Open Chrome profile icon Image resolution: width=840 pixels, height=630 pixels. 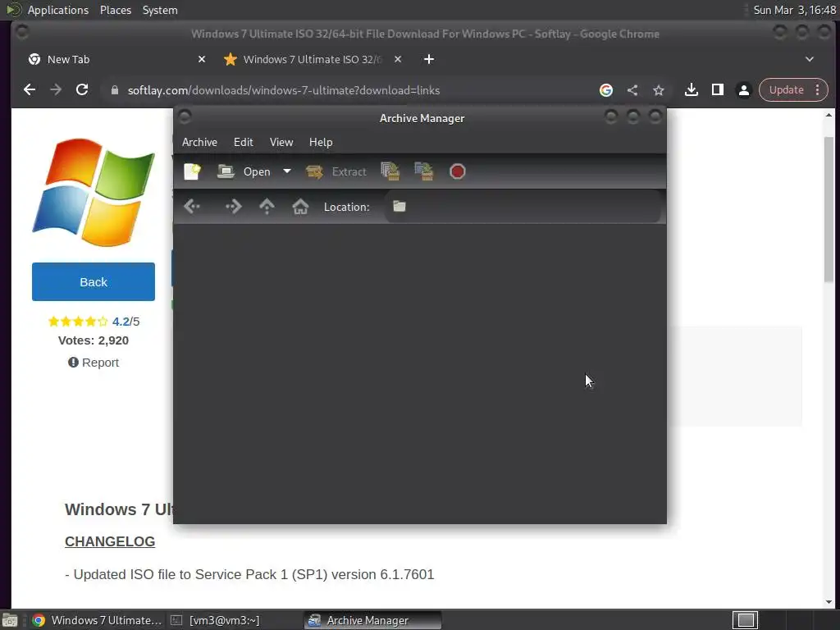(743, 90)
